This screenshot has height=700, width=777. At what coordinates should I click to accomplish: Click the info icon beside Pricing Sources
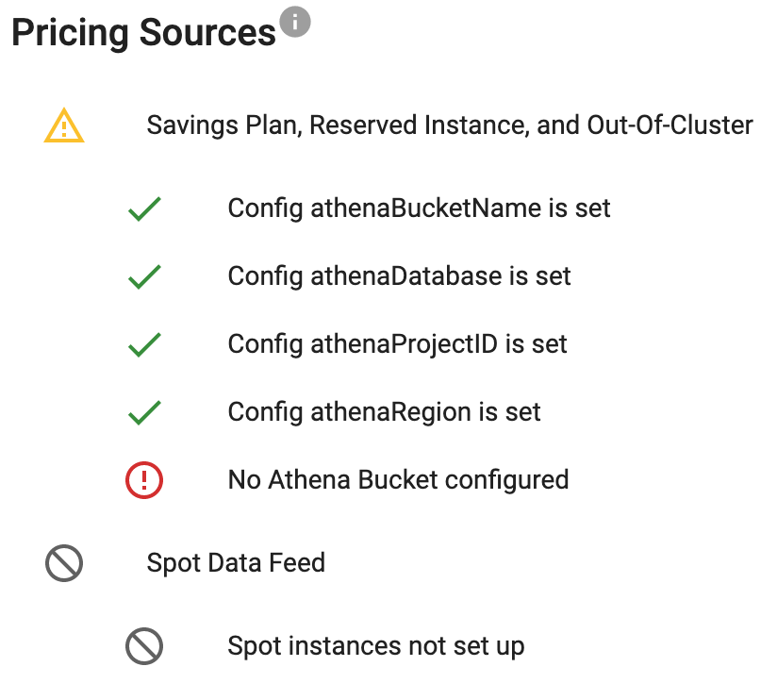pyautogui.click(x=295, y=22)
